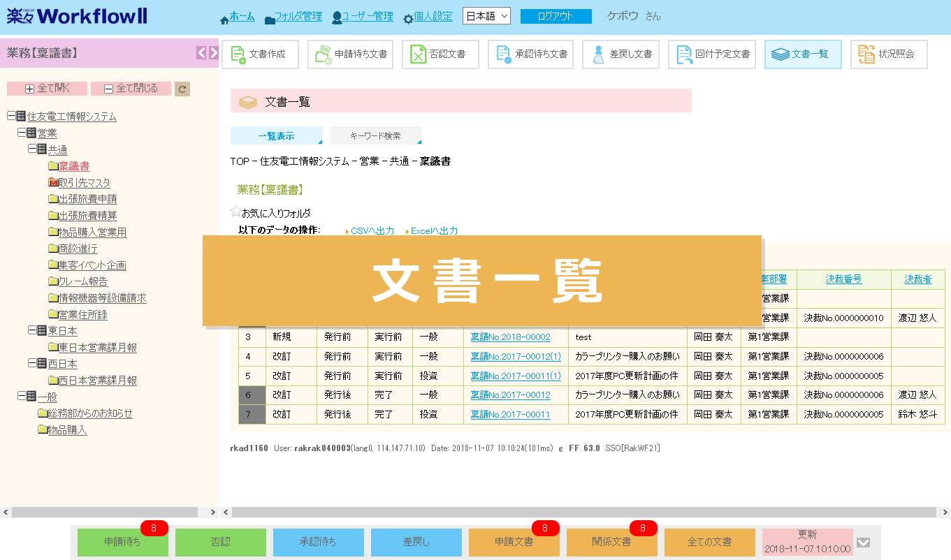Click the bottom 全ての文書 button
Viewport: 951px width, 560px height.
coord(710,543)
